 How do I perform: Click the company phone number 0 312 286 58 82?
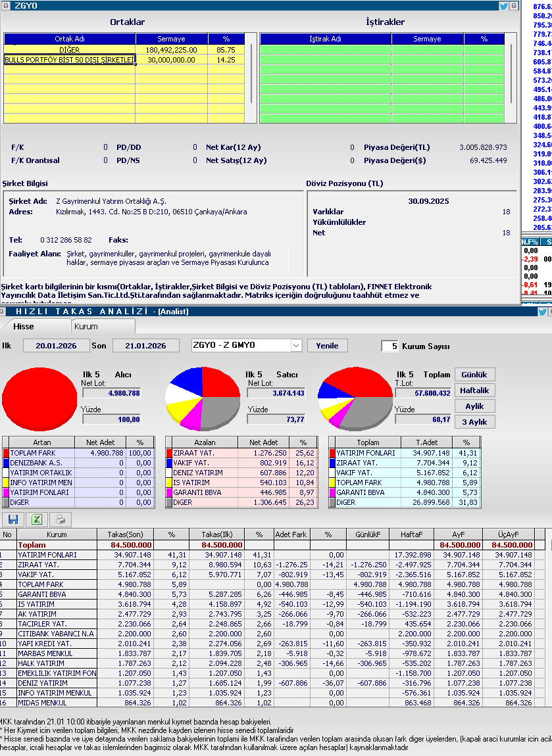pos(66,240)
